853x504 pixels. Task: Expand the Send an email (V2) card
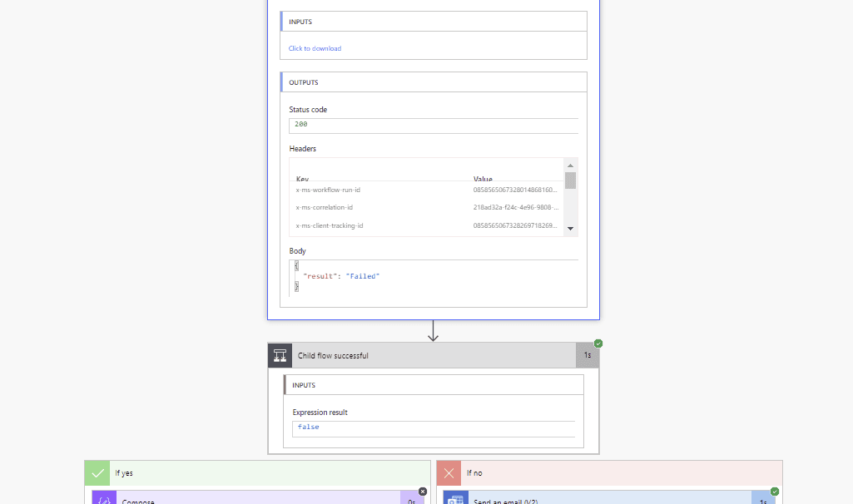click(x=609, y=497)
